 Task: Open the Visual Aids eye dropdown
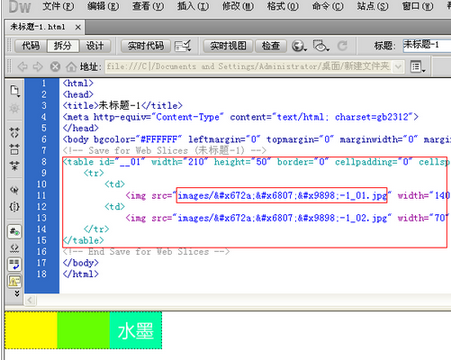321,46
